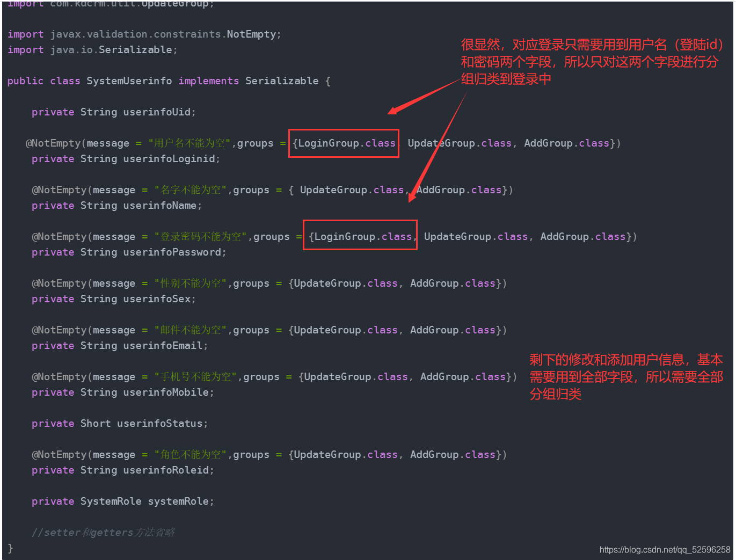Select the userinfoEmail field name
This screenshot has height=560, width=736.
coord(163,346)
